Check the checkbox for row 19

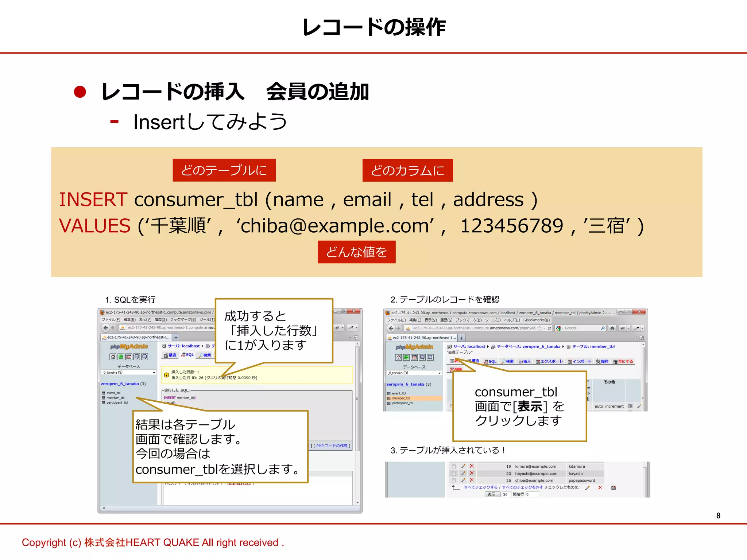coord(453,466)
